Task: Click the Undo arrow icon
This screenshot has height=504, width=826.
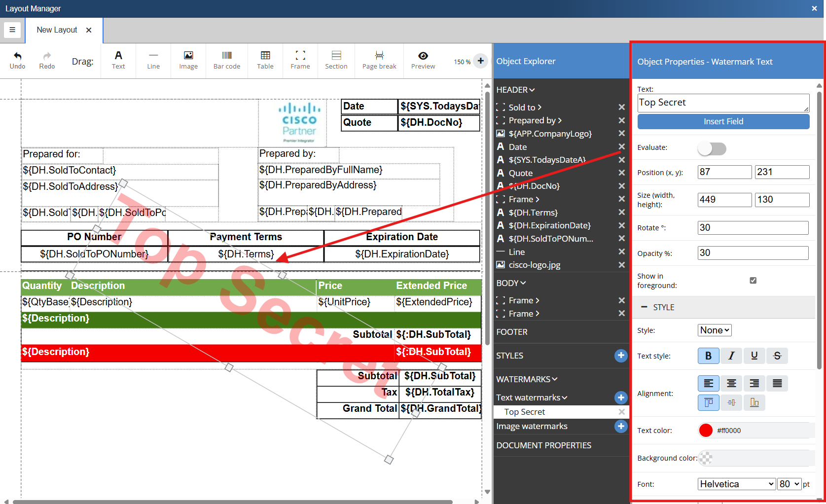Action: pos(18,56)
